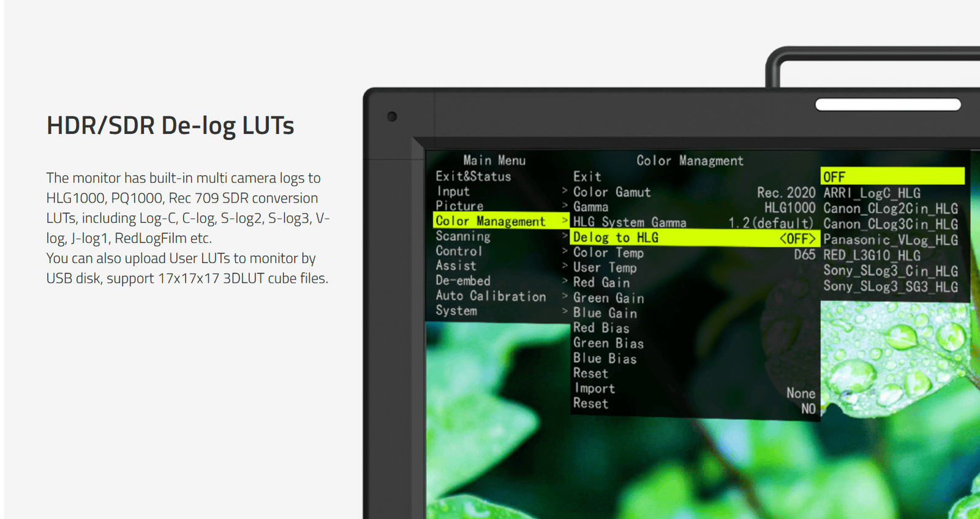Screen dimensions: 980x519
Task: Open the Control menu entry
Action: coord(459,251)
